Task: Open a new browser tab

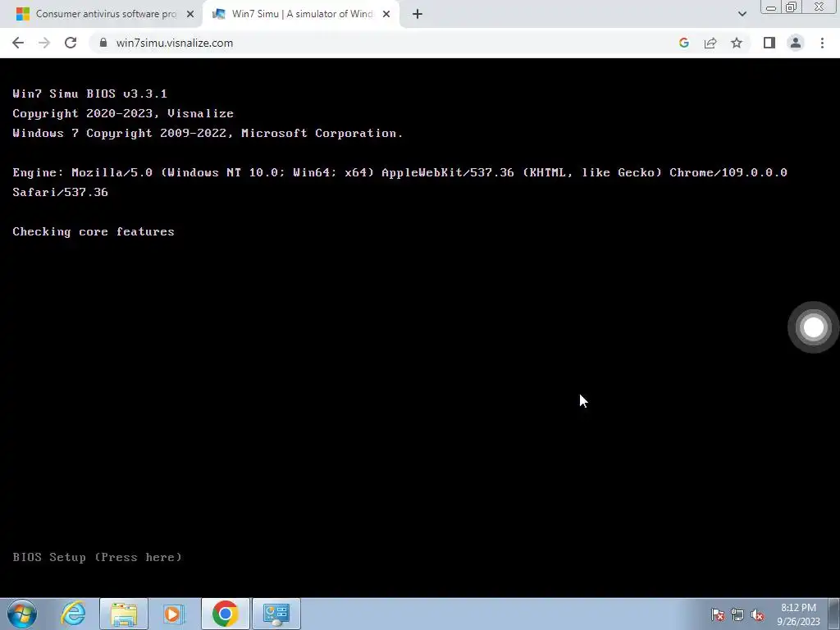Action: (418, 14)
